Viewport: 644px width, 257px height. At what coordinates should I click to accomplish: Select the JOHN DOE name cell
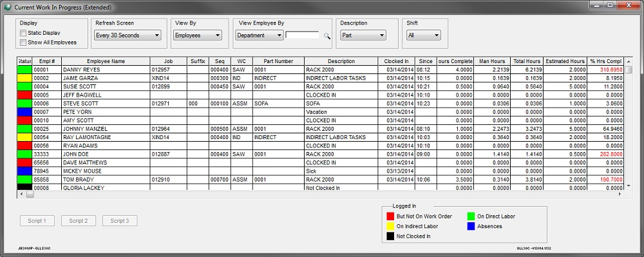pyautogui.click(x=106, y=154)
